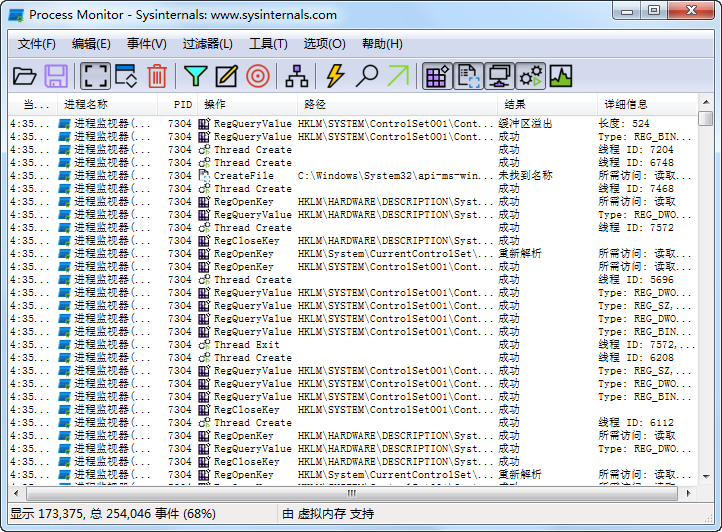Viewport: 722px width, 532px height.
Task: Click the Save floppy disk icon
Action: tap(56, 76)
